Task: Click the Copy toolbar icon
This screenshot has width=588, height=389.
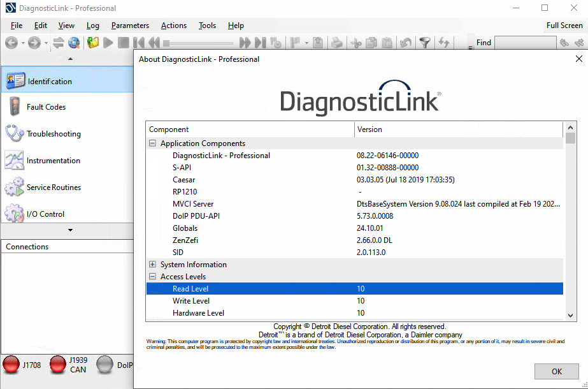Action: coord(371,43)
